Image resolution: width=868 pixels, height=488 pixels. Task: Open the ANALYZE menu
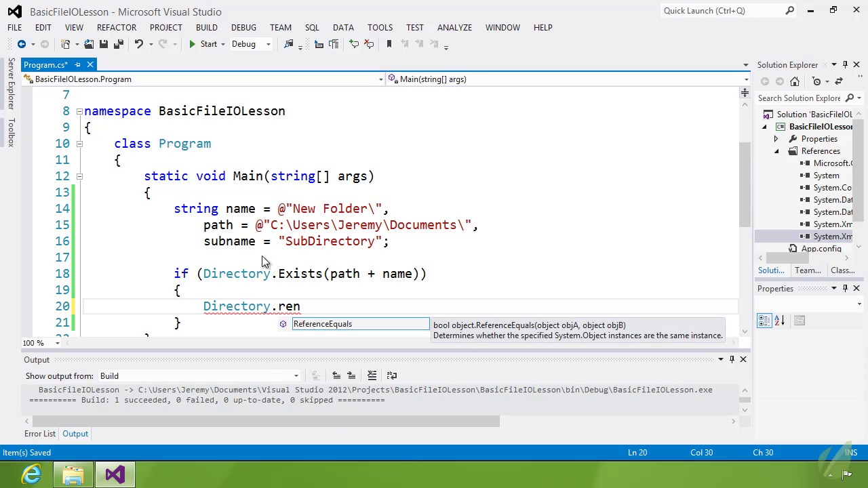(x=454, y=27)
